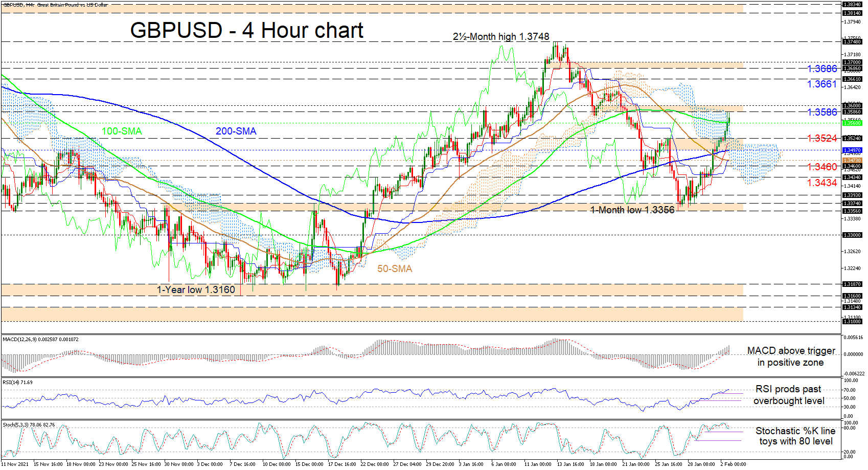Click the '1.33560' price axis tag
This screenshot has height=470, width=868.
click(852, 211)
